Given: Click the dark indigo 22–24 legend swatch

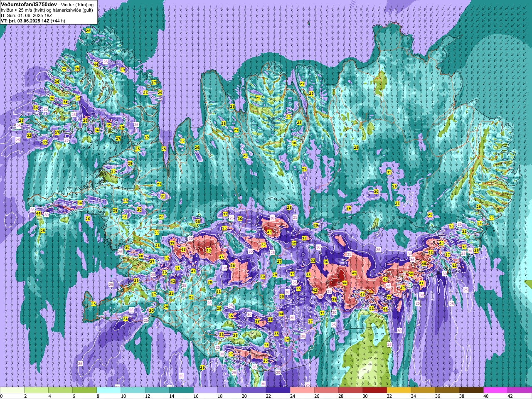Looking at the screenshot, I should [x=278, y=390].
